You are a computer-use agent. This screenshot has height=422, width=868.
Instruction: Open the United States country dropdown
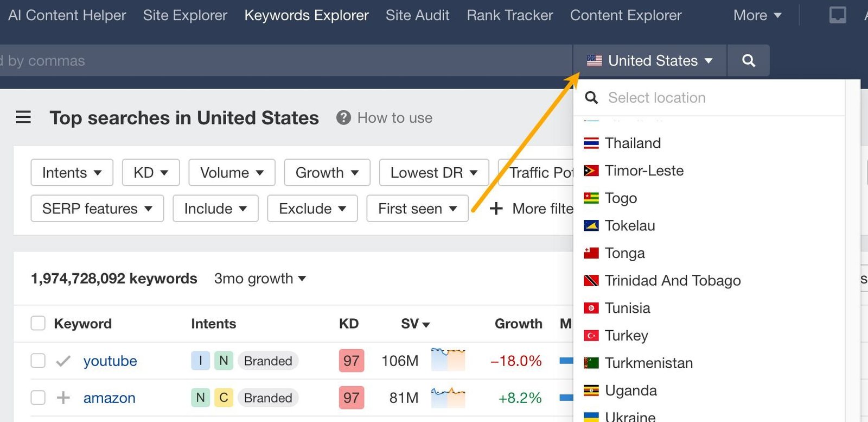click(x=650, y=60)
